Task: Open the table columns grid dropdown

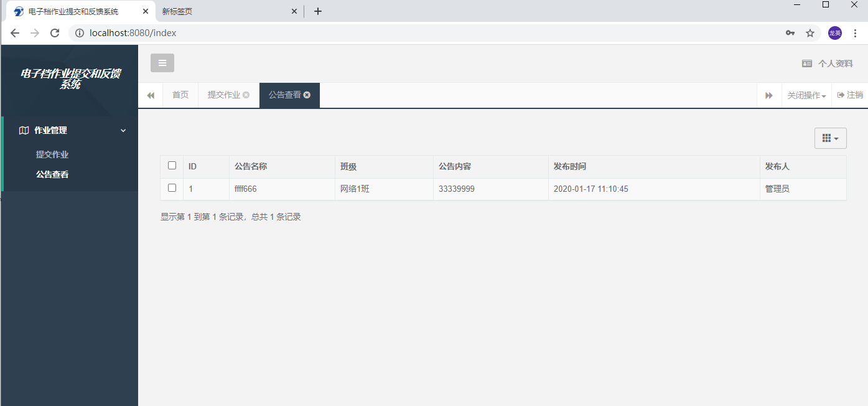Action: (831, 138)
